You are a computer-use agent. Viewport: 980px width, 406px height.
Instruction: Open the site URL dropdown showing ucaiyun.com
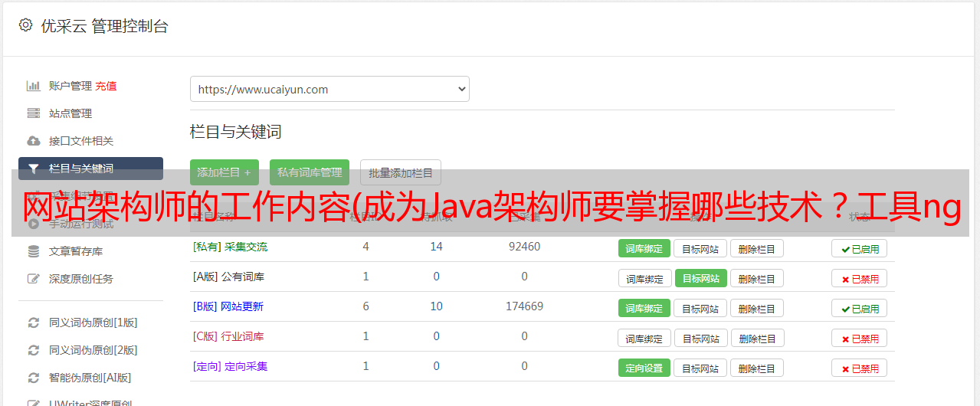click(x=329, y=89)
